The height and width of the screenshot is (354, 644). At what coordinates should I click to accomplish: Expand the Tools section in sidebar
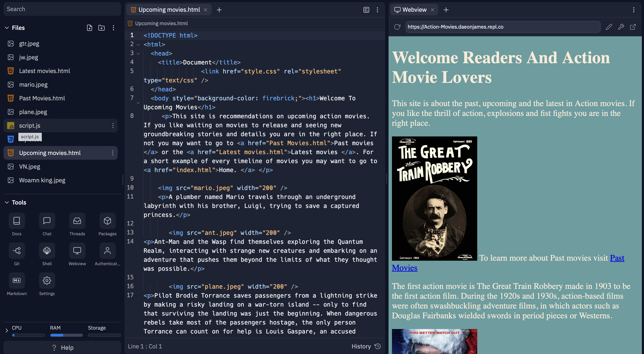pos(6,202)
